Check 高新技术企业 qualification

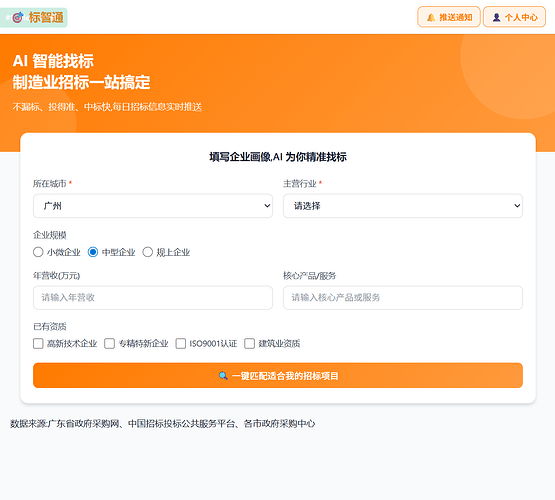38,344
